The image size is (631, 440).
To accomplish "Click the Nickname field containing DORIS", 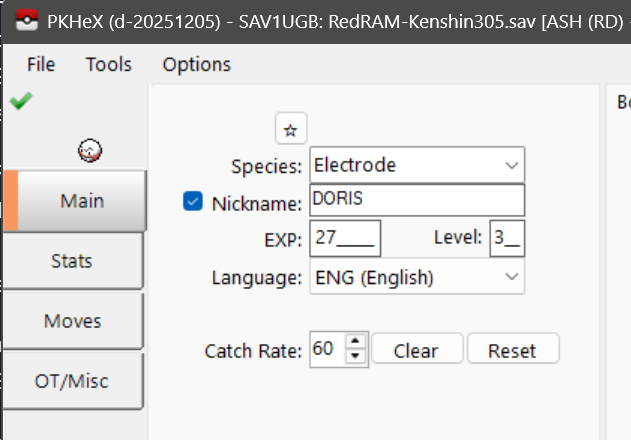I will coord(417,200).
